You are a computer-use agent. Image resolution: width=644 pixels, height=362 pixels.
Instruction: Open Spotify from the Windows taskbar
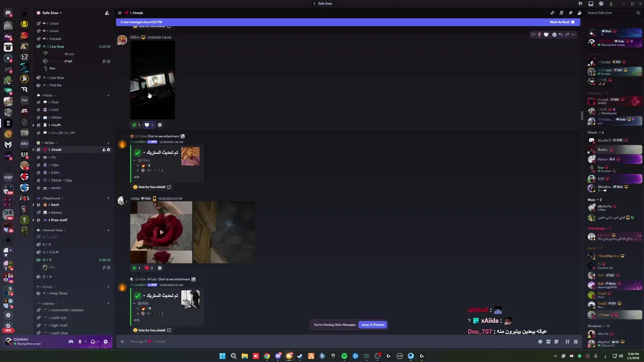(344, 356)
